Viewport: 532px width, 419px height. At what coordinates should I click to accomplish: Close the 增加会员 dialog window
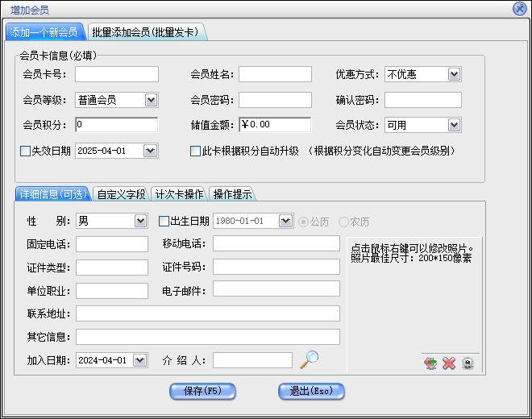pos(520,9)
